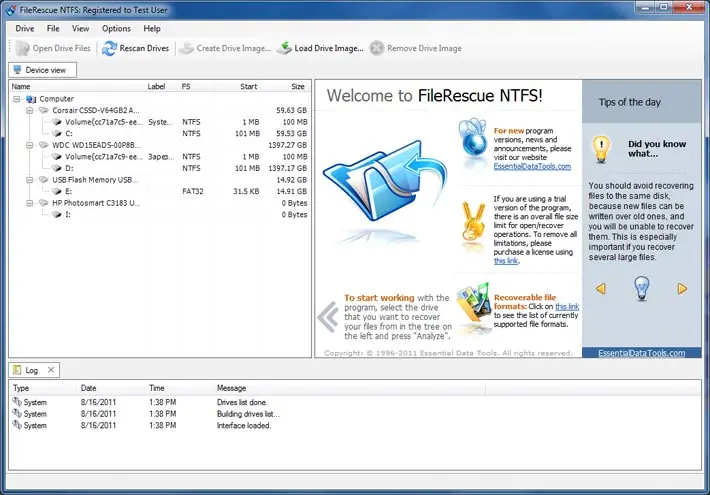Image resolution: width=710 pixels, height=495 pixels.
Task: Click the WDC WD15EADS disk drive icon
Action: tap(44, 145)
